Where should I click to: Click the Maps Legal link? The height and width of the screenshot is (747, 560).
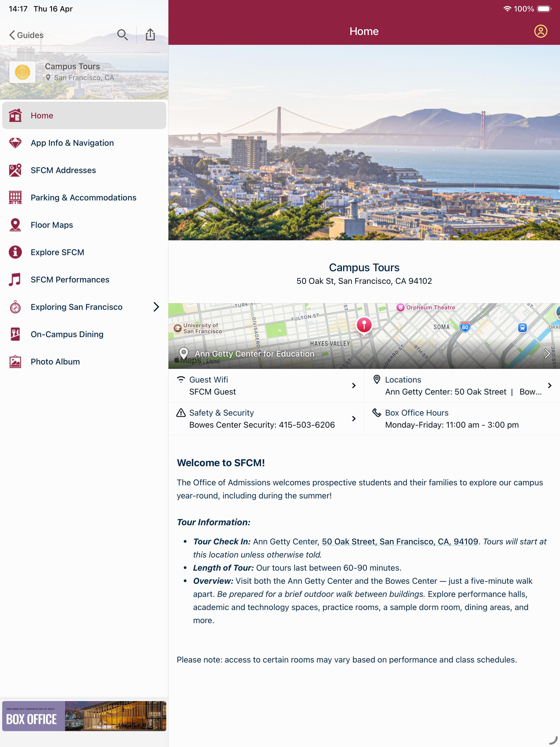pos(213,361)
